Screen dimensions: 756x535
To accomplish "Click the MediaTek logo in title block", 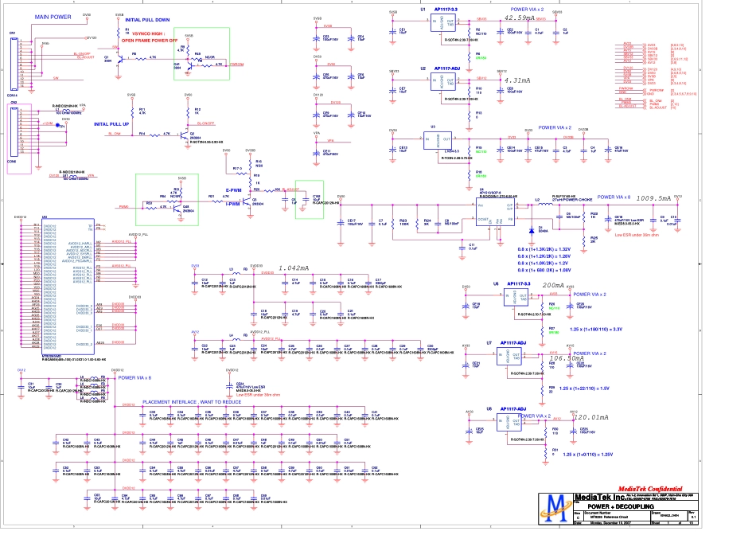I will point(555,506).
